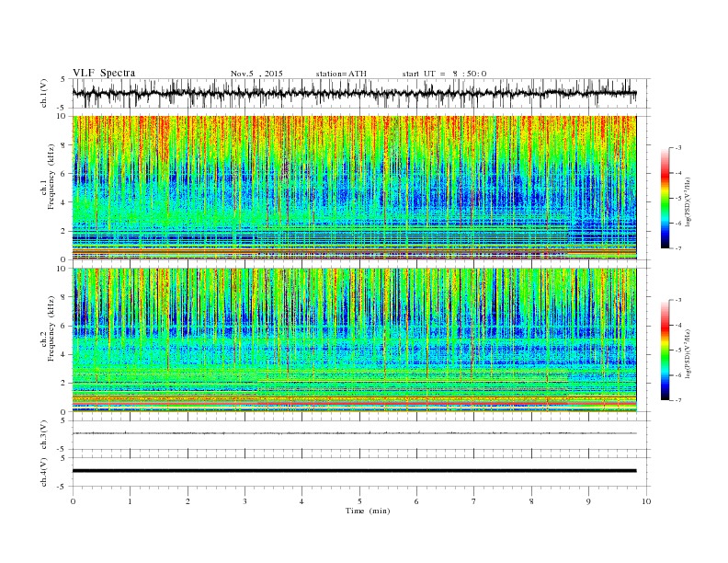Click the 7 tick label on time axis

474,501
